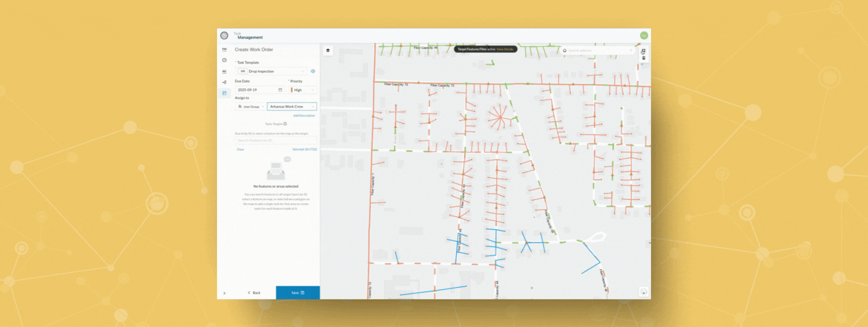Viewport: 868px width, 327px height.
Task: Click the trash delete map tool
Action: (x=643, y=58)
